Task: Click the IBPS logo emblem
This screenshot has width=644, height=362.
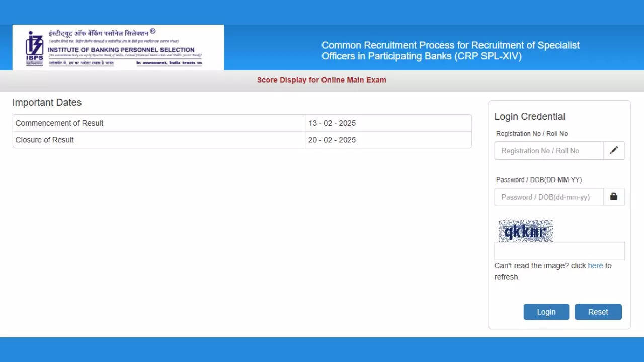Action: (35, 47)
